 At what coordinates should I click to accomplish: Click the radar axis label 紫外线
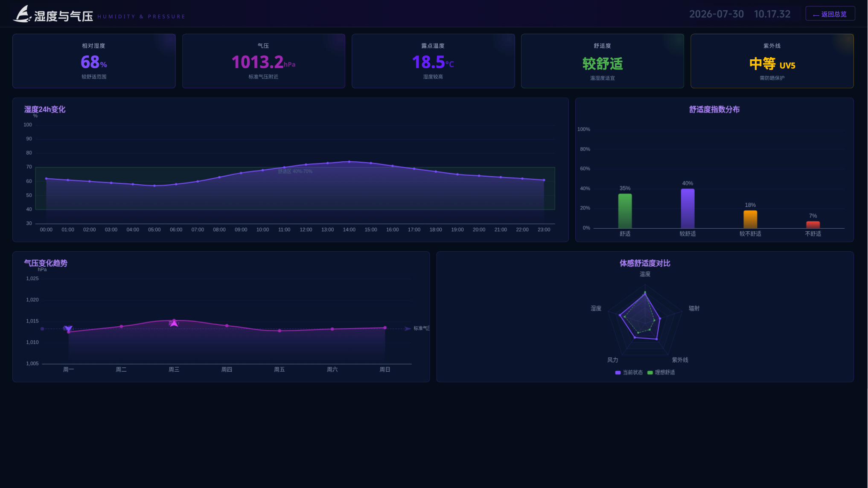tap(680, 360)
